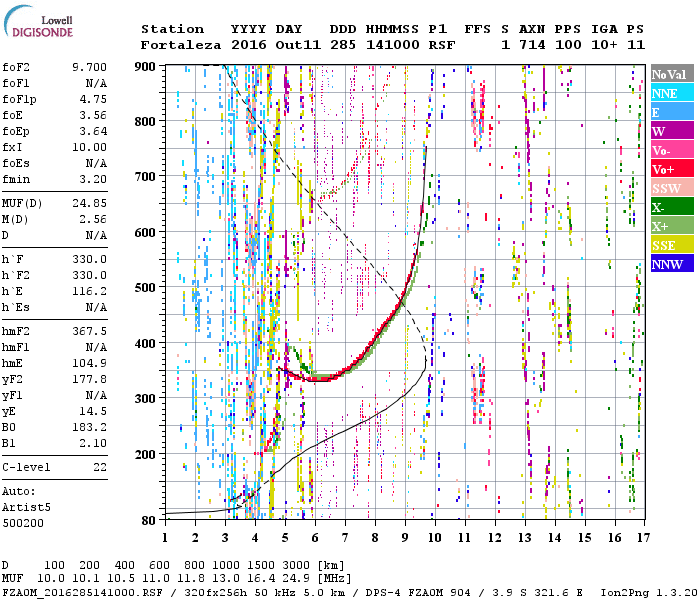Click the h`E value 116.2
The image size is (700, 600).
[89, 292]
